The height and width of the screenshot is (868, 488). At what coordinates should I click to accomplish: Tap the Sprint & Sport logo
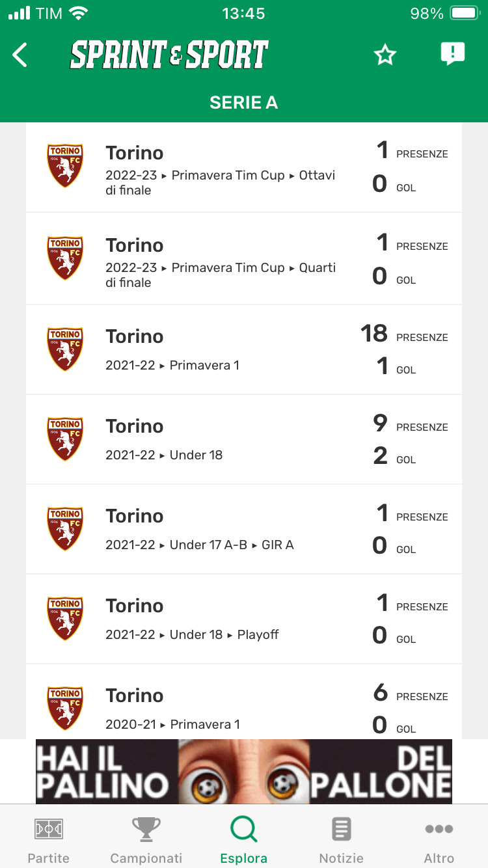tap(169, 55)
